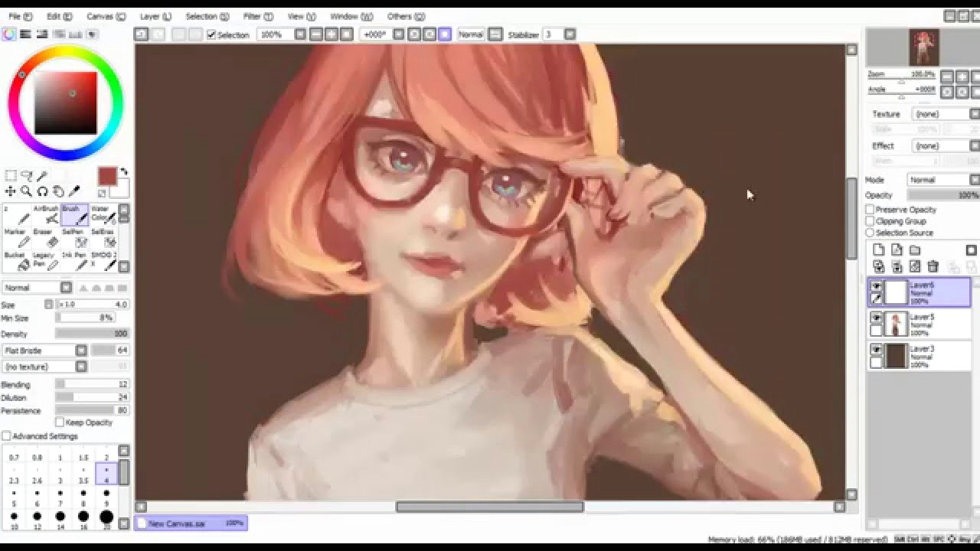Viewport: 980px width, 551px height.
Task: Select the AirBrush tool
Action: coord(46,215)
